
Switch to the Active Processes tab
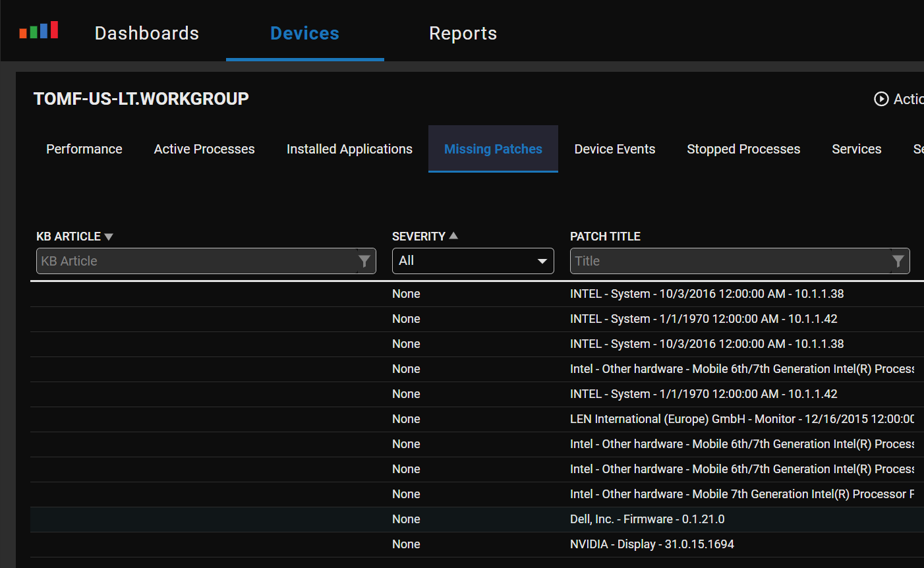204,149
